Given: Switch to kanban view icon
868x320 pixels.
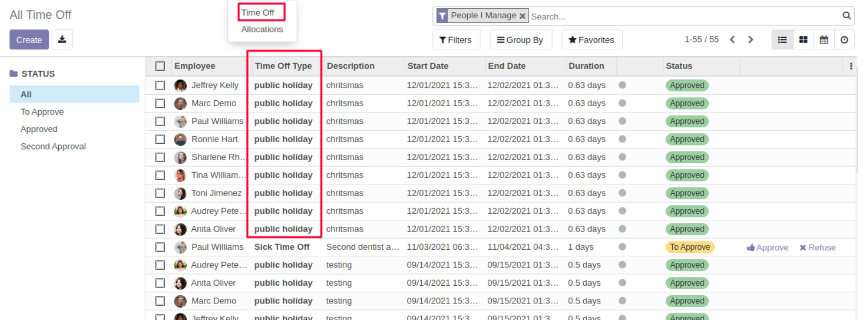Looking at the screenshot, I should [x=803, y=40].
